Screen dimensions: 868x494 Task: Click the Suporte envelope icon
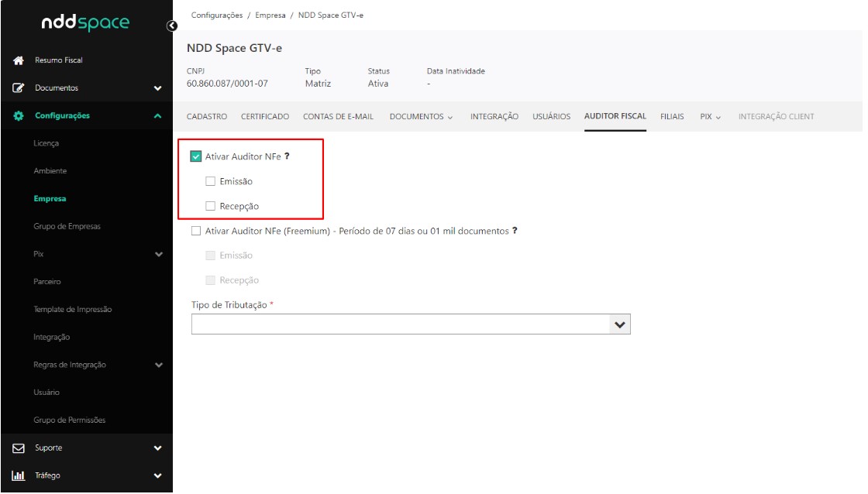pyautogui.click(x=17, y=448)
